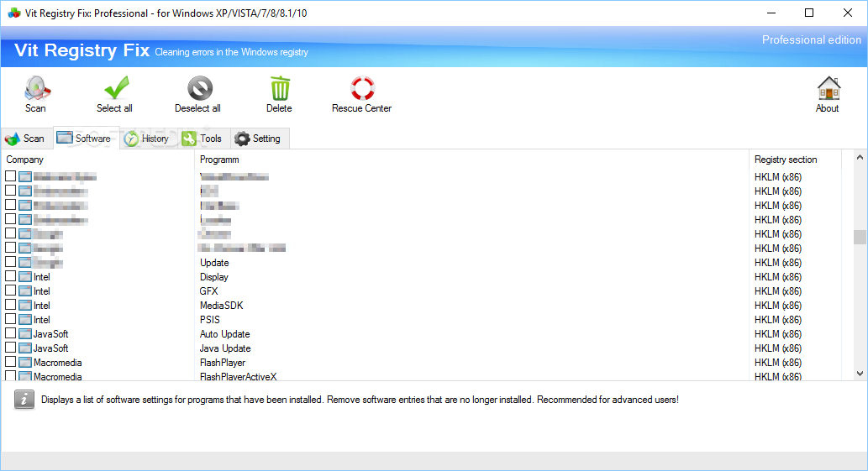Switch to the Software tab

(x=85, y=139)
